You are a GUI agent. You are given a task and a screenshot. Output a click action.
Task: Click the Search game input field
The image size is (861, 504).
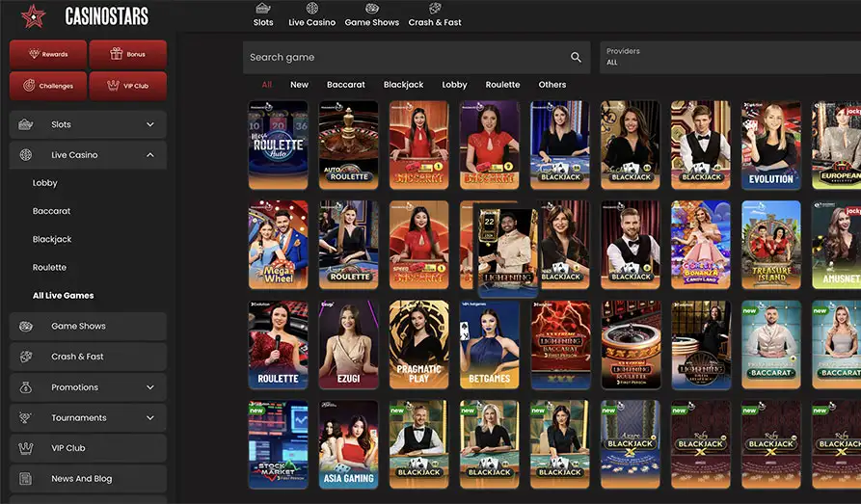coord(417,57)
